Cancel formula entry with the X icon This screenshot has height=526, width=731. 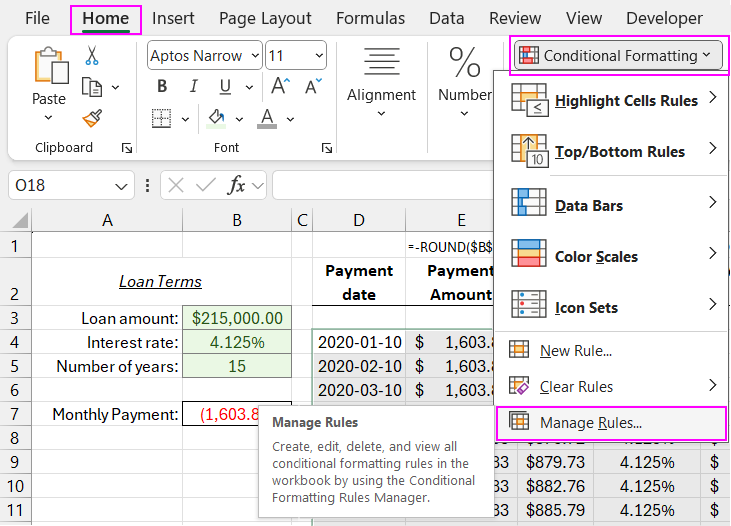[x=176, y=186]
